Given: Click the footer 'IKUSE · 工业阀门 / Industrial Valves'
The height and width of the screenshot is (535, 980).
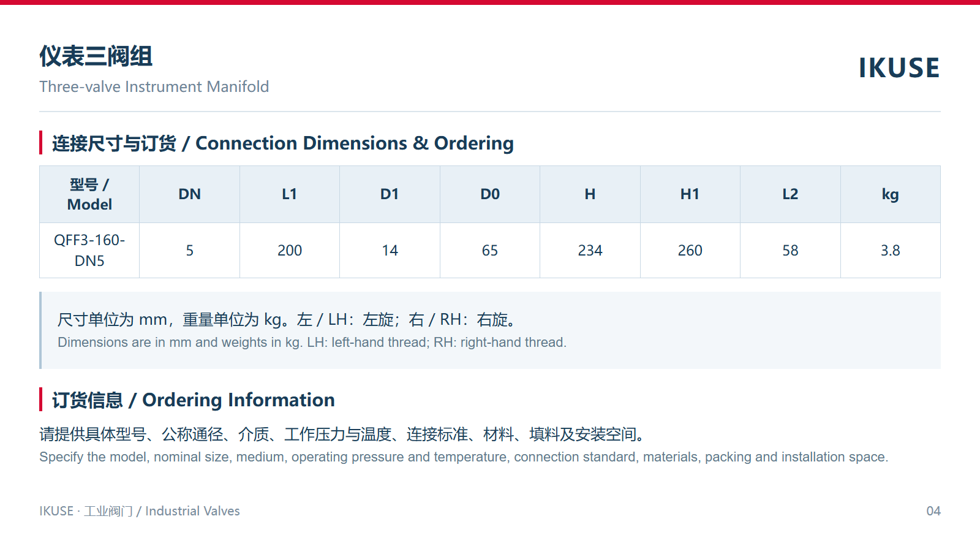Looking at the screenshot, I should (x=140, y=511).
